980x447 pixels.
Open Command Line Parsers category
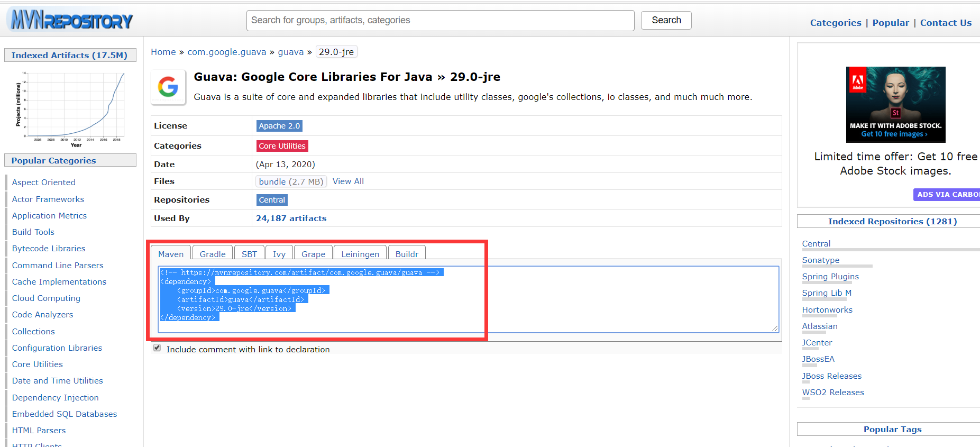tap(58, 266)
